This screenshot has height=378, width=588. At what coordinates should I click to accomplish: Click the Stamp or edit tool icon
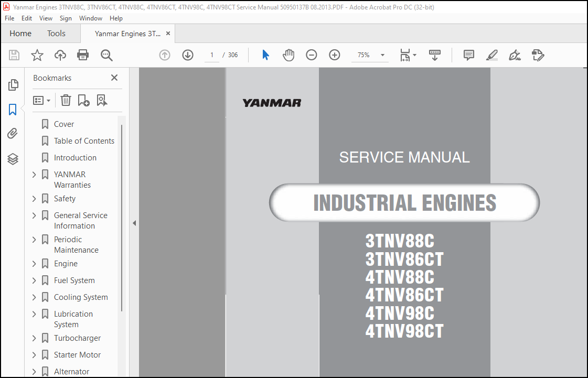(x=538, y=55)
